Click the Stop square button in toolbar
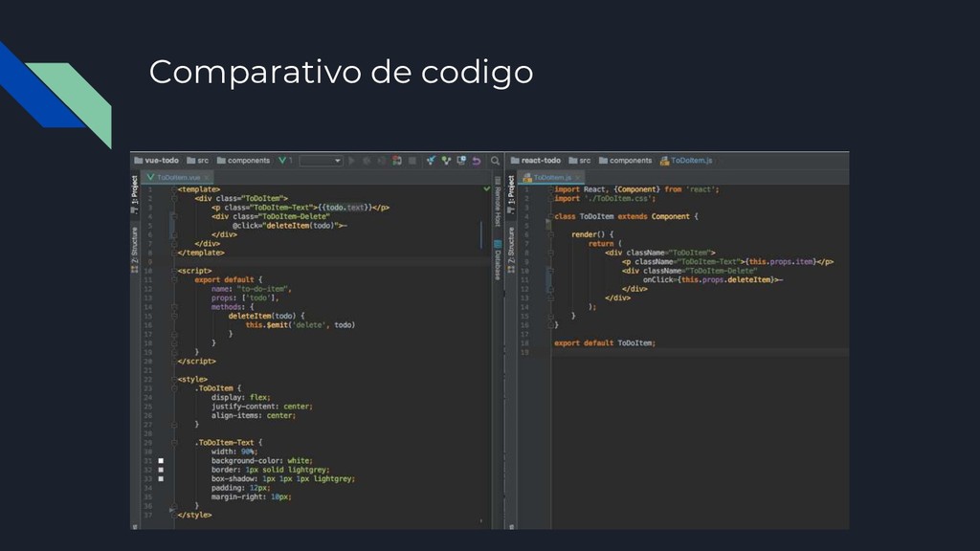This screenshot has height=551, width=980. tap(412, 161)
